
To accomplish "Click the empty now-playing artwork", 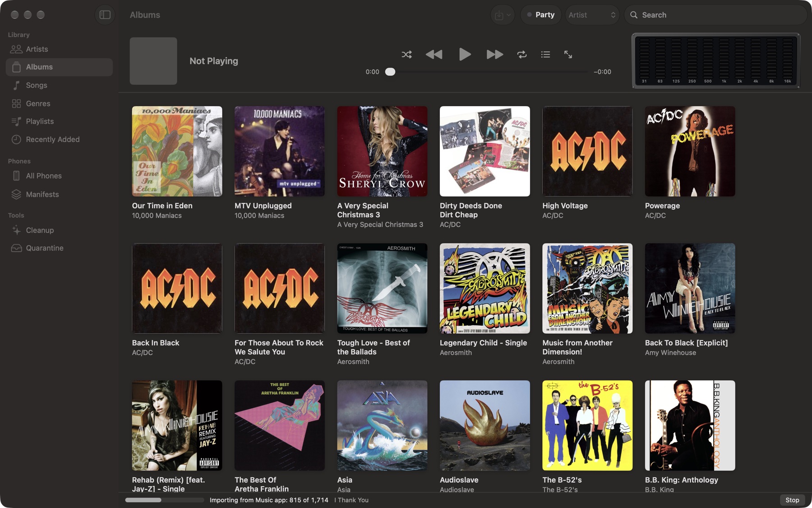I will click(153, 61).
